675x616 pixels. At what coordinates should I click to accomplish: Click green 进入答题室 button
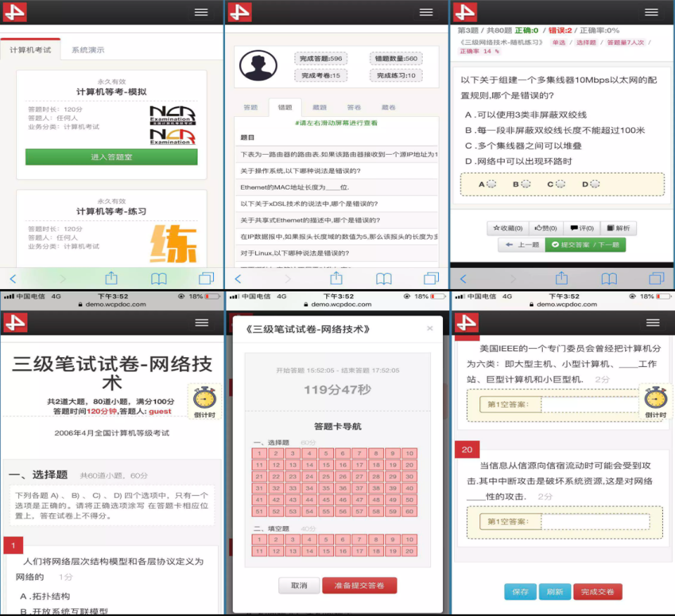[x=111, y=157]
